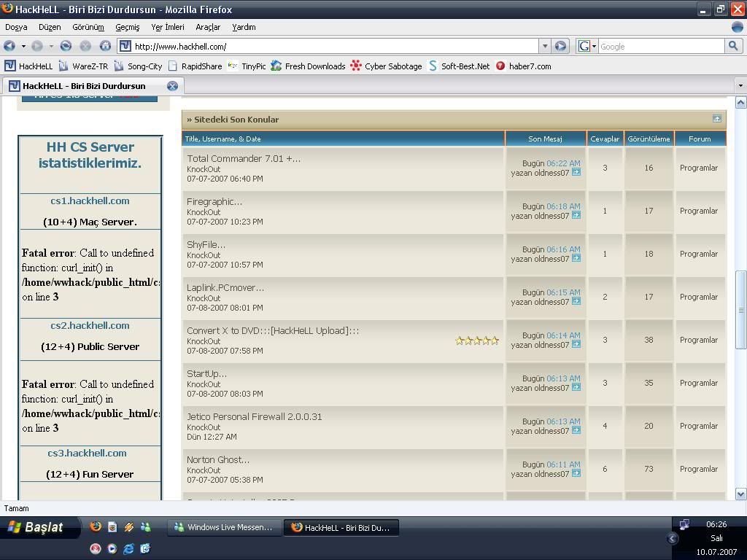Open the Total Commander 7.01 thread
The width and height of the screenshot is (747, 560).
244,158
